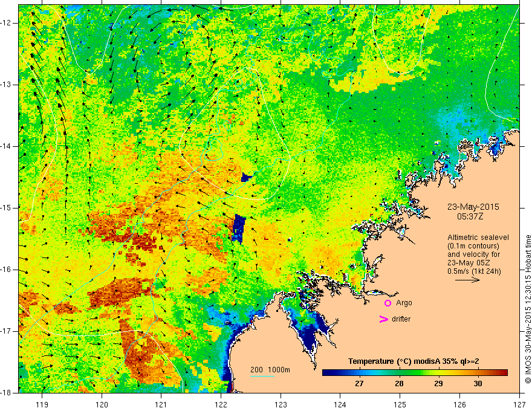This screenshot has height=411, width=532.
Task: Click latitude axis label '-13'
Action: (7, 85)
